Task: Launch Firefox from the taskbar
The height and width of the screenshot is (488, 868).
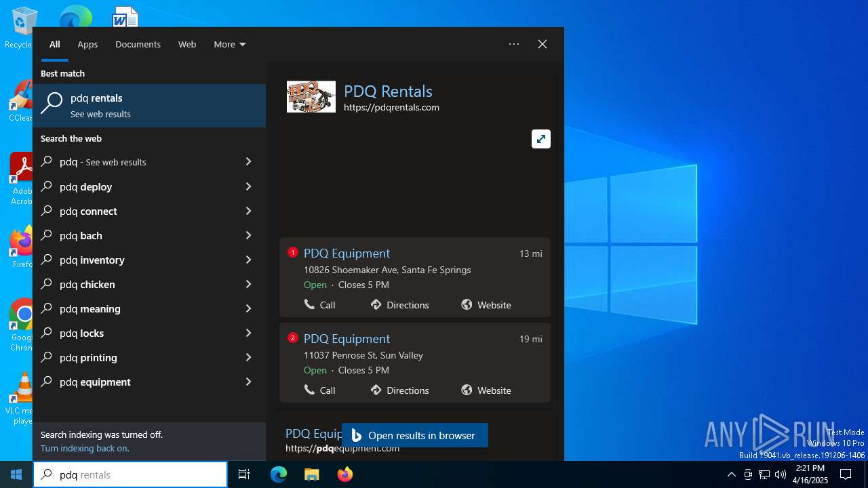Action: (x=345, y=474)
